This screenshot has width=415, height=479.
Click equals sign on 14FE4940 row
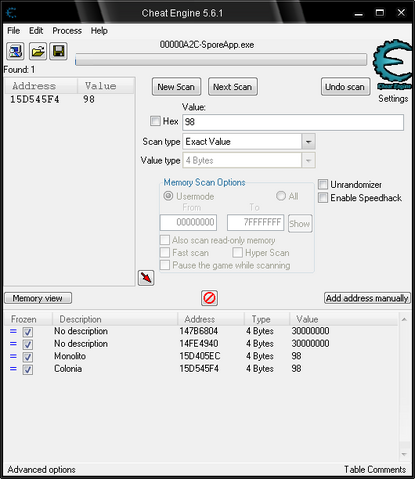pos(13,344)
